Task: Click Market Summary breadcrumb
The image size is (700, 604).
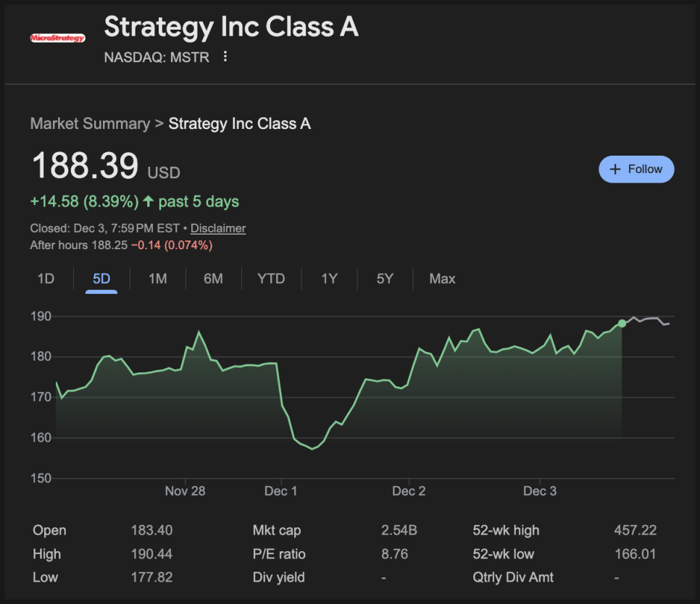Action: [90, 124]
